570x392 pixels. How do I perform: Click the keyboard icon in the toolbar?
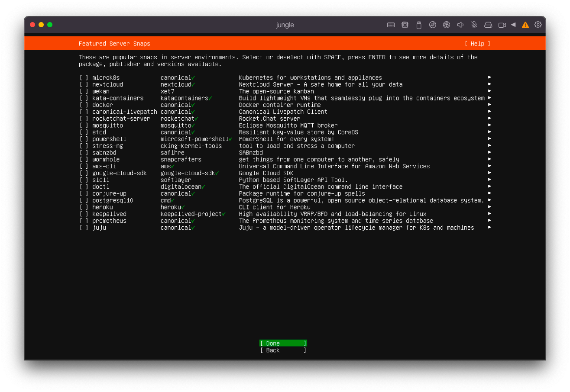click(391, 25)
